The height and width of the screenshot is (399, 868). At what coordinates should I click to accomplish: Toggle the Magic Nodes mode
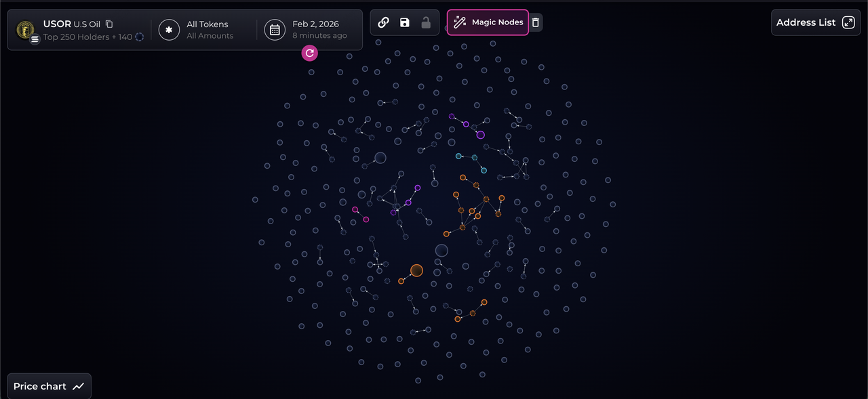pyautogui.click(x=488, y=22)
